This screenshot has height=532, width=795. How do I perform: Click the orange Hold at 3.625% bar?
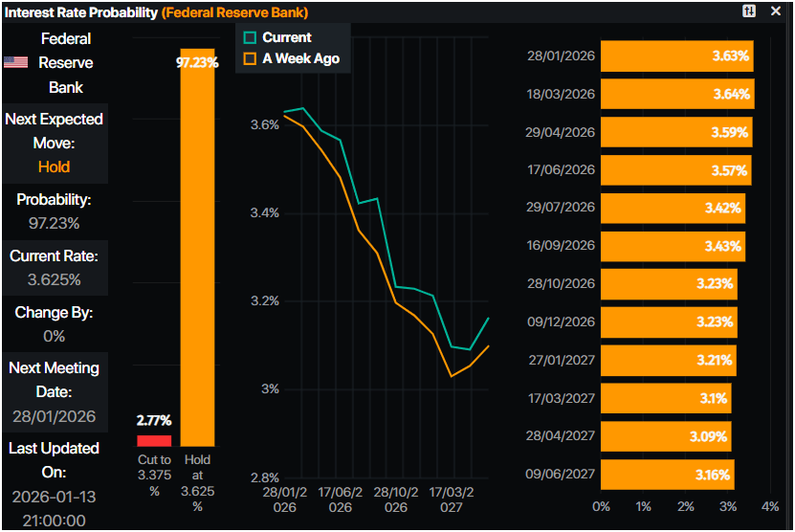(x=197, y=247)
